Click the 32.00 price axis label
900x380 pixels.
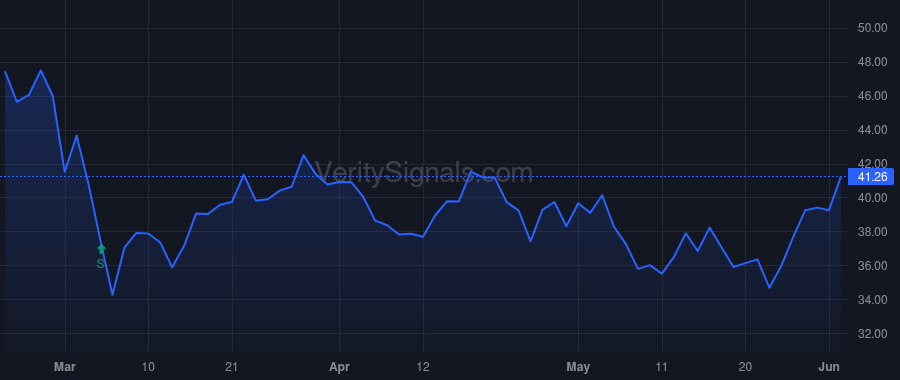click(x=872, y=334)
